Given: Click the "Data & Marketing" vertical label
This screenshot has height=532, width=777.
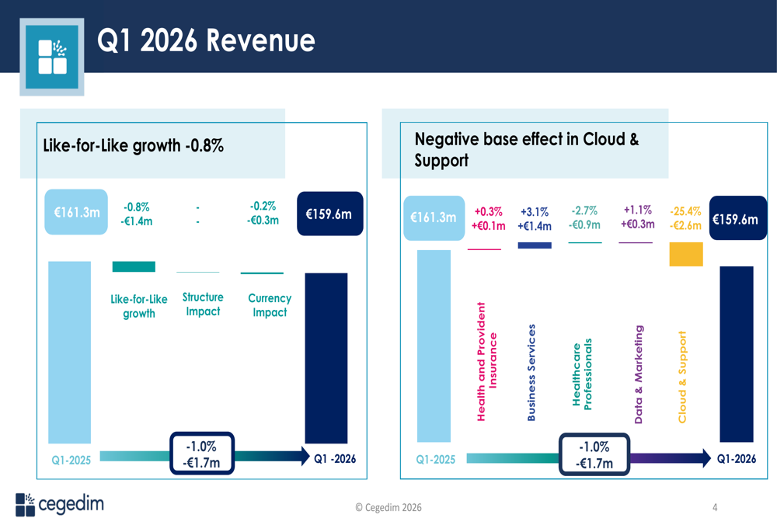Looking at the screenshot, I should [638, 374].
